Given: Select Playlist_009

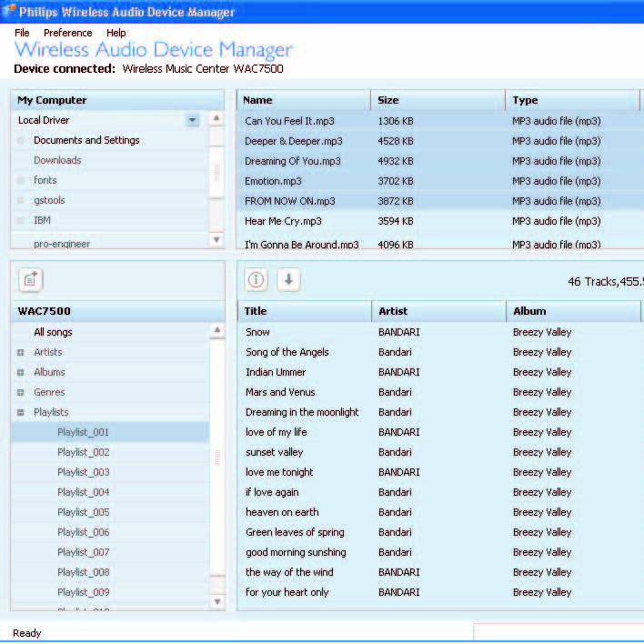Looking at the screenshot, I should pyautogui.click(x=84, y=592).
